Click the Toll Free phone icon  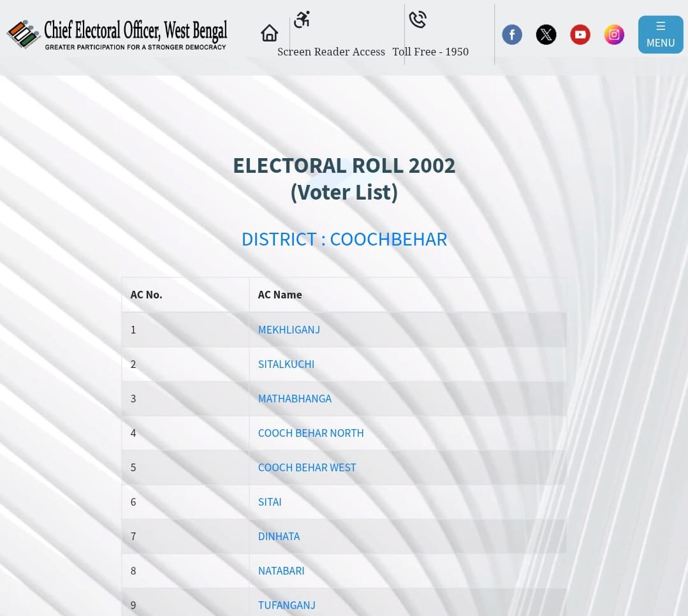[418, 20]
